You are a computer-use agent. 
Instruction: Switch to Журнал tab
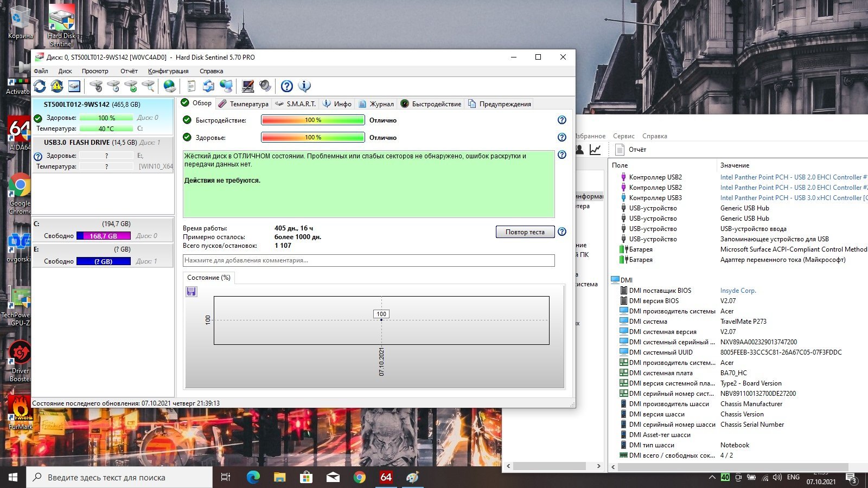[x=376, y=104]
